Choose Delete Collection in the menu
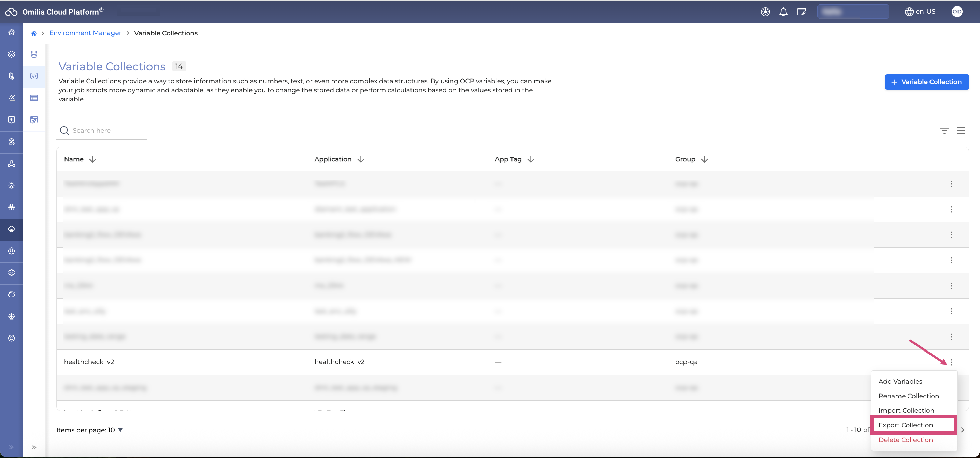The height and width of the screenshot is (458, 980). pos(905,440)
